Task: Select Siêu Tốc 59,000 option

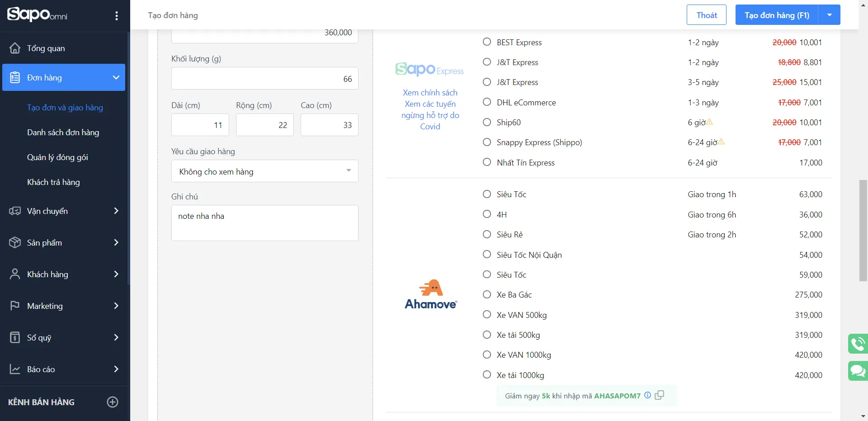Action: click(487, 274)
